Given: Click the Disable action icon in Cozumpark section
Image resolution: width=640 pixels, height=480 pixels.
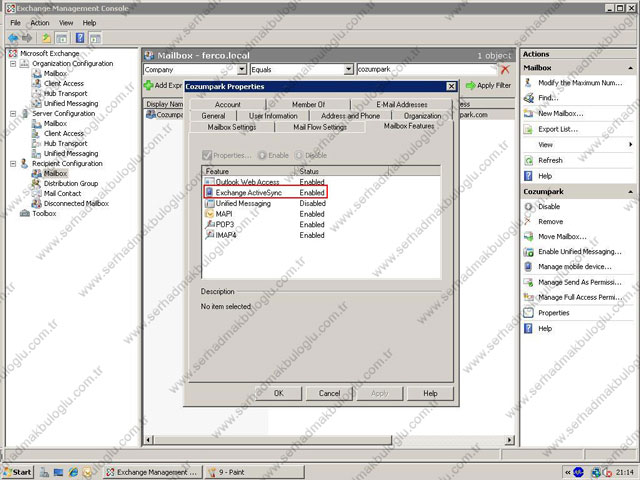Looking at the screenshot, I should pyautogui.click(x=529, y=207).
